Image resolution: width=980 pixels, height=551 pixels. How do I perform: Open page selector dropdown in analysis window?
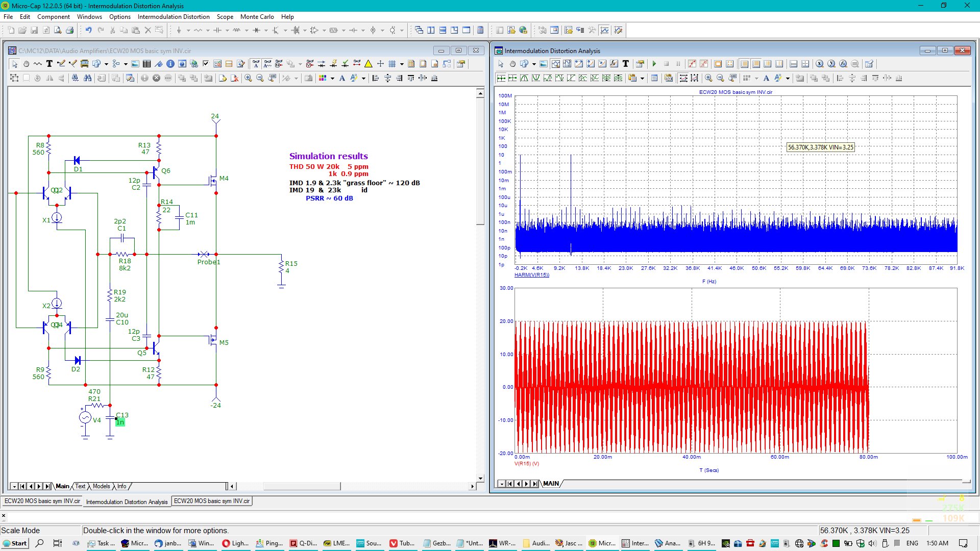tap(502, 484)
